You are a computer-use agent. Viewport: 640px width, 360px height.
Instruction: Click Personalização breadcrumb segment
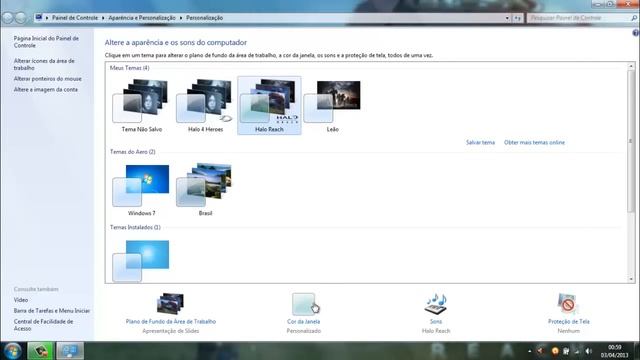tap(204, 18)
